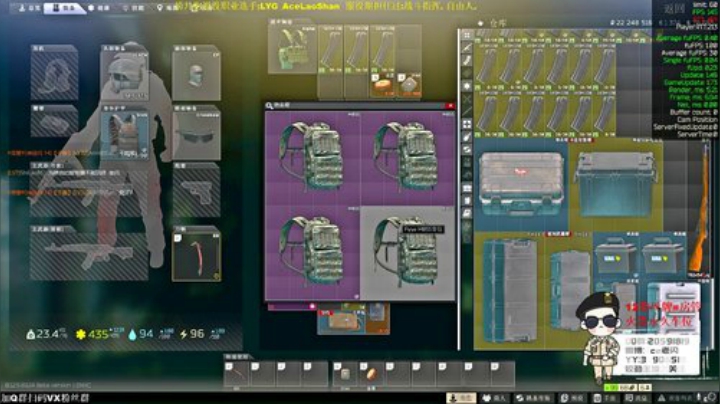The width and height of the screenshot is (720, 404).
Task: Select the highlighted Gear tab
Action: click(63, 8)
